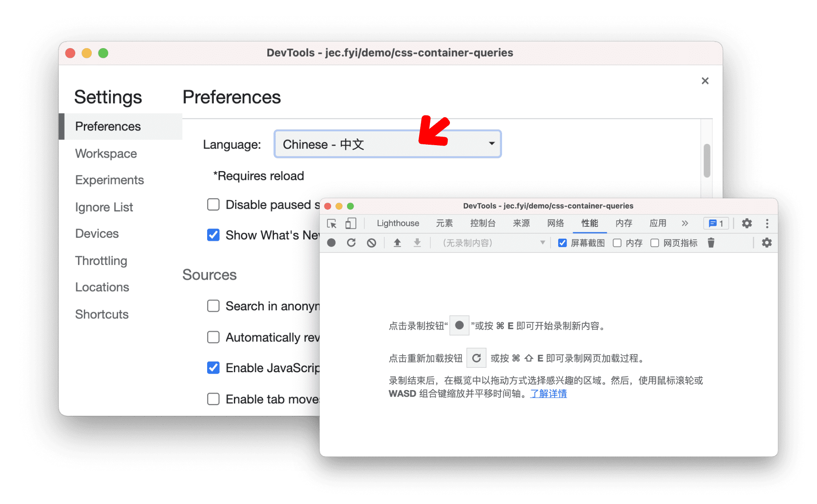The width and height of the screenshot is (817, 504).
Task: Open the 了解详情 link
Action: point(548,394)
